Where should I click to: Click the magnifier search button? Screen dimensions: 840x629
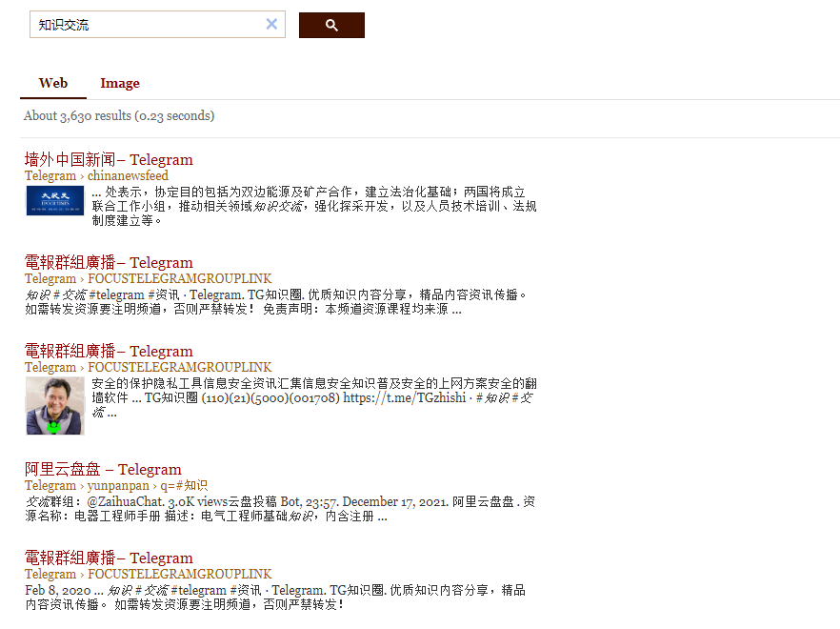(331, 25)
